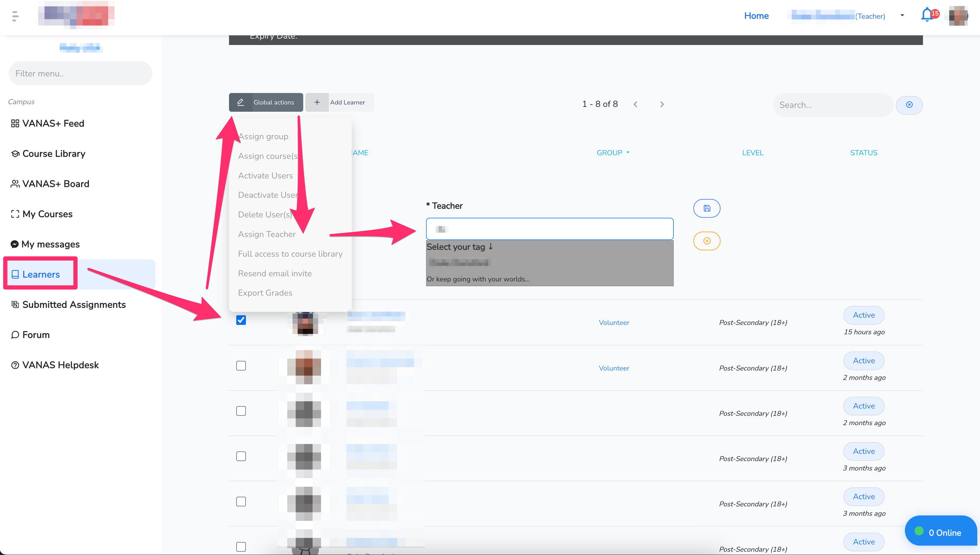This screenshot has height=555, width=980.
Task: Expand the Teacher account dropdown arrow
Action: pos(902,16)
